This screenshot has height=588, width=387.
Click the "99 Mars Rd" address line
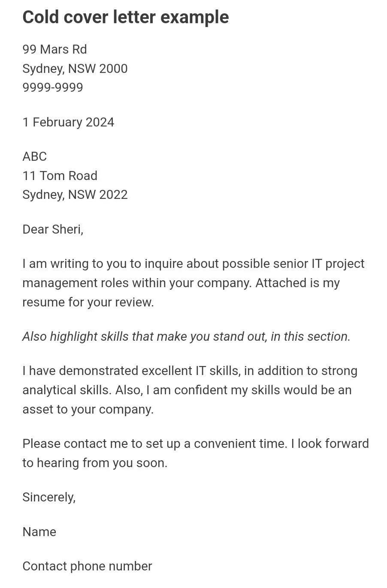[54, 50]
